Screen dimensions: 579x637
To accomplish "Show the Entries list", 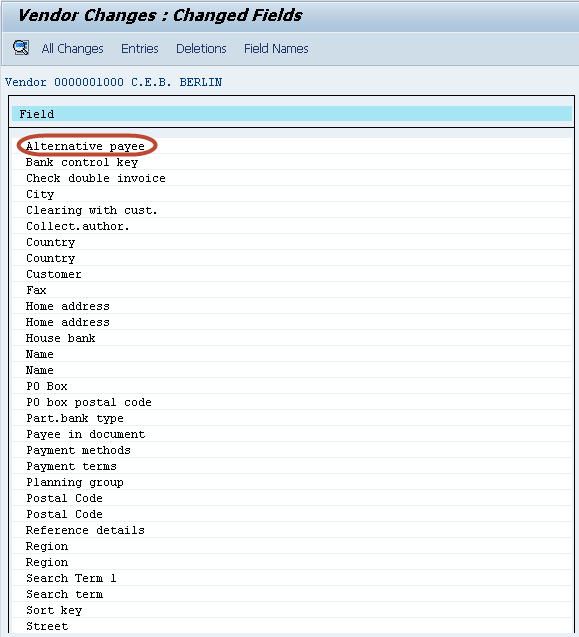I will (x=140, y=49).
